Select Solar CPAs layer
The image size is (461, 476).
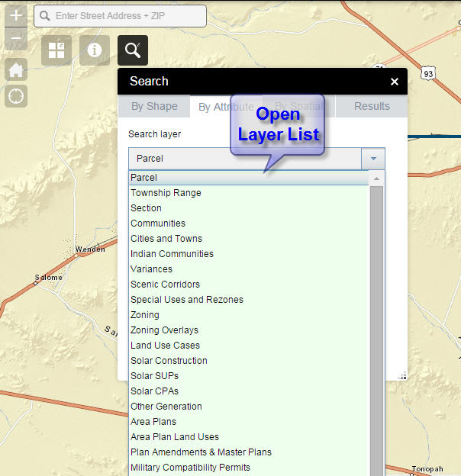pos(248,391)
